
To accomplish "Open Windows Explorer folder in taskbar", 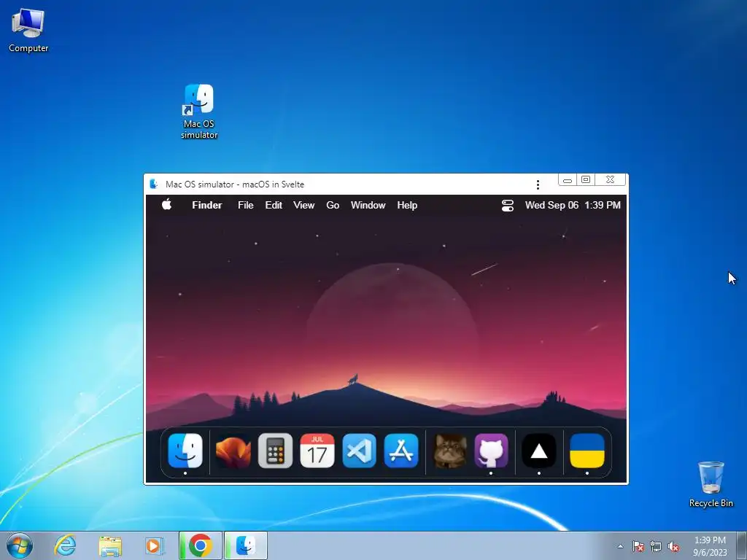I will (110, 545).
